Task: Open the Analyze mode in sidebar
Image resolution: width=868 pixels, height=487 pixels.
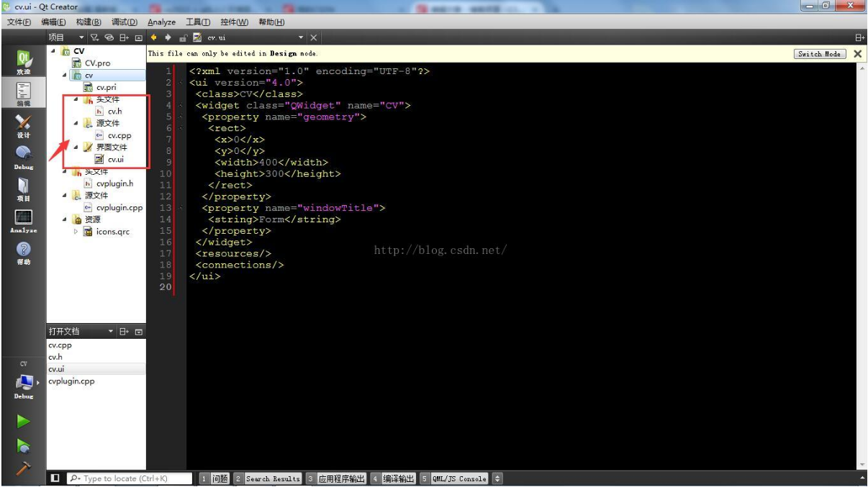Action: coord(23,221)
